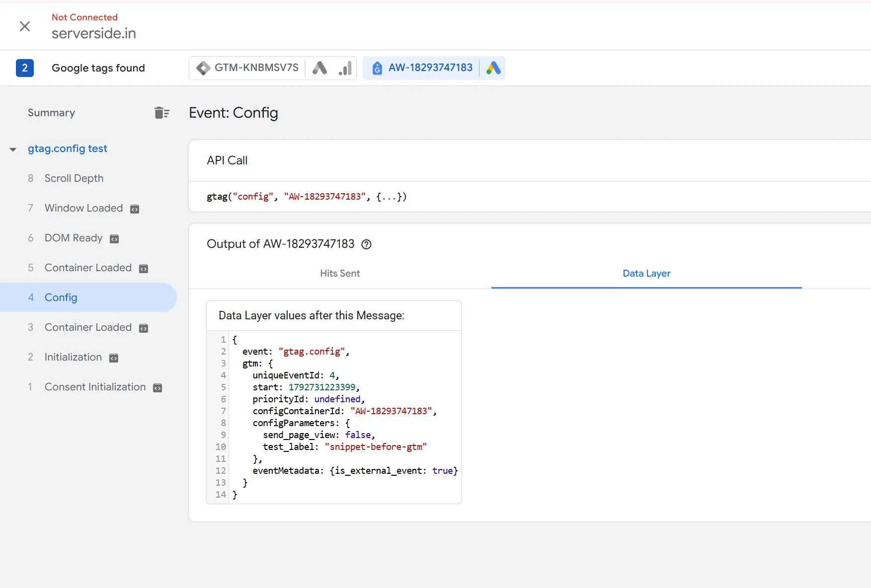Screen dimensions: 871x588
Task: Click Data Layer values after this Message heading
Action: [x=312, y=315]
